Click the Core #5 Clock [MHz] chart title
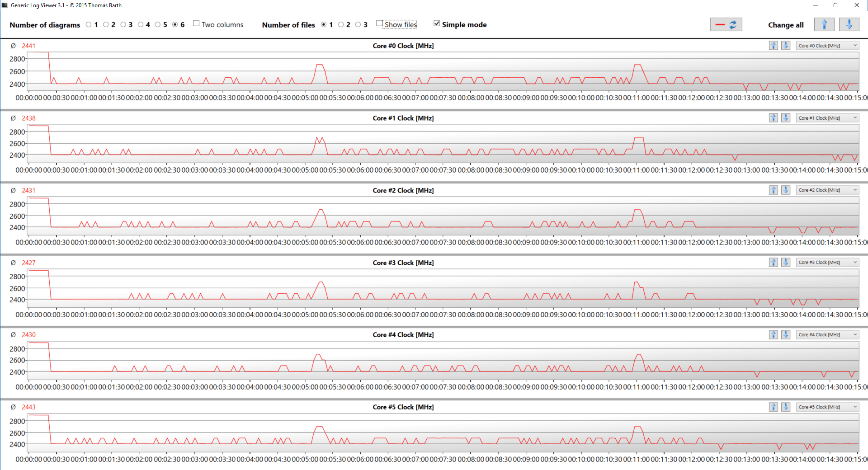 tap(403, 407)
